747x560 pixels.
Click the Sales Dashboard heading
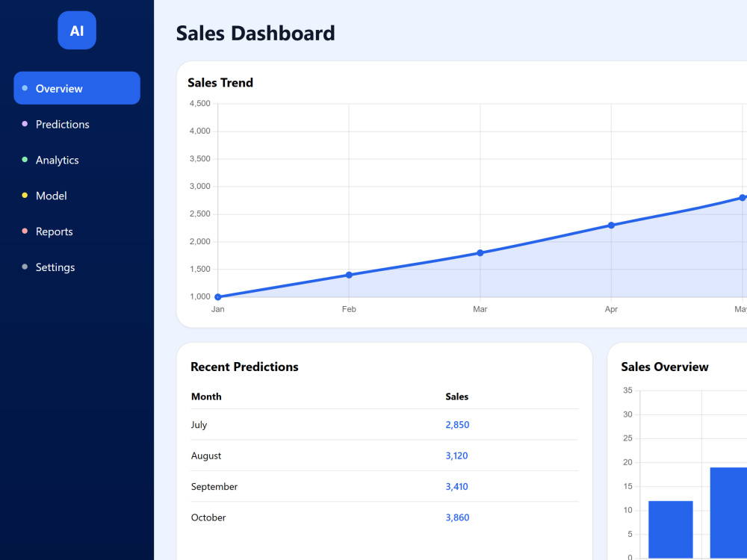[255, 34]
